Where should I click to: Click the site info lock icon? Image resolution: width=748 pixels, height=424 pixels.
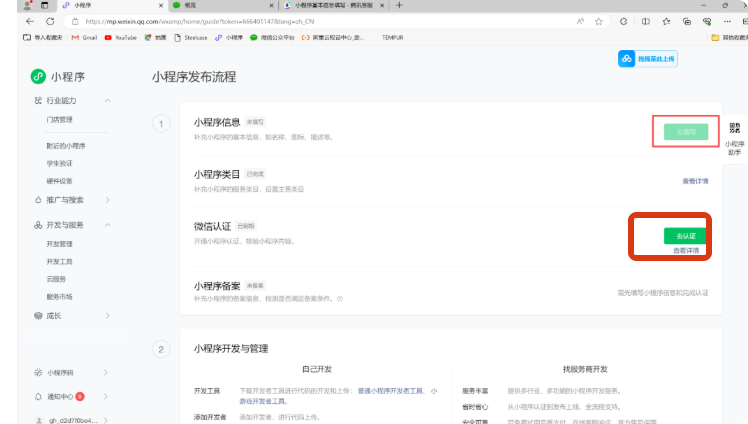pyautogui.click(x=75, y=21)
